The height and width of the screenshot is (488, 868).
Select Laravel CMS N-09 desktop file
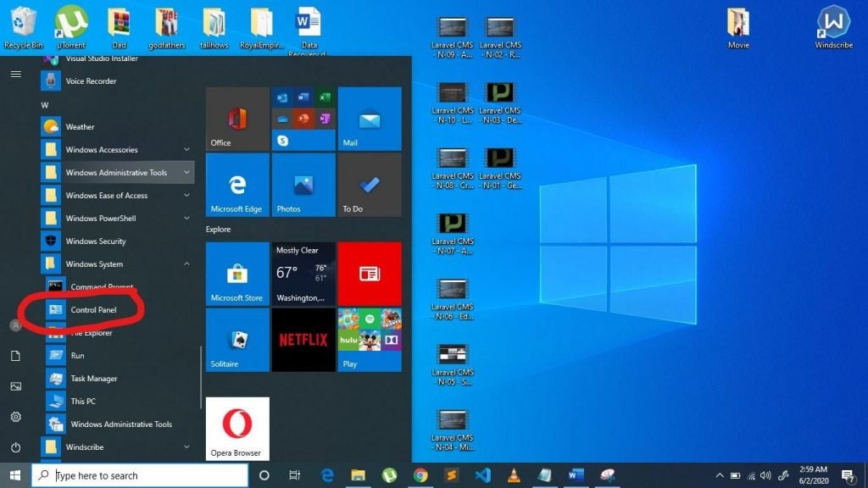[x=453, y=37]
